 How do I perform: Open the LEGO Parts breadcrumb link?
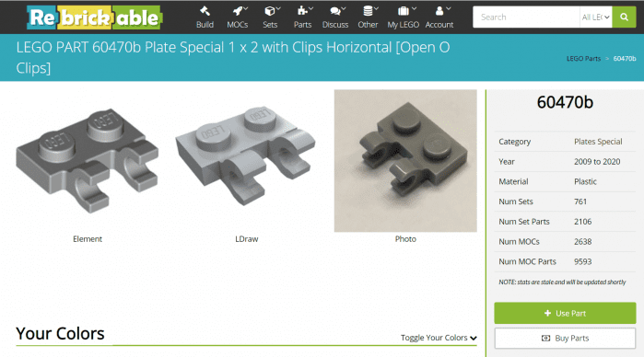583,59
